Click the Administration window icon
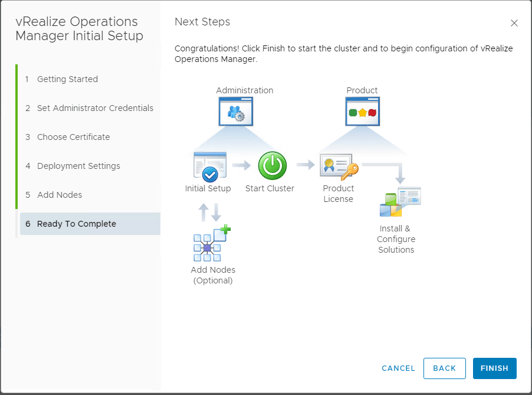Image resolution: width=532 pixels, height=395 pixels. point(236,112)
